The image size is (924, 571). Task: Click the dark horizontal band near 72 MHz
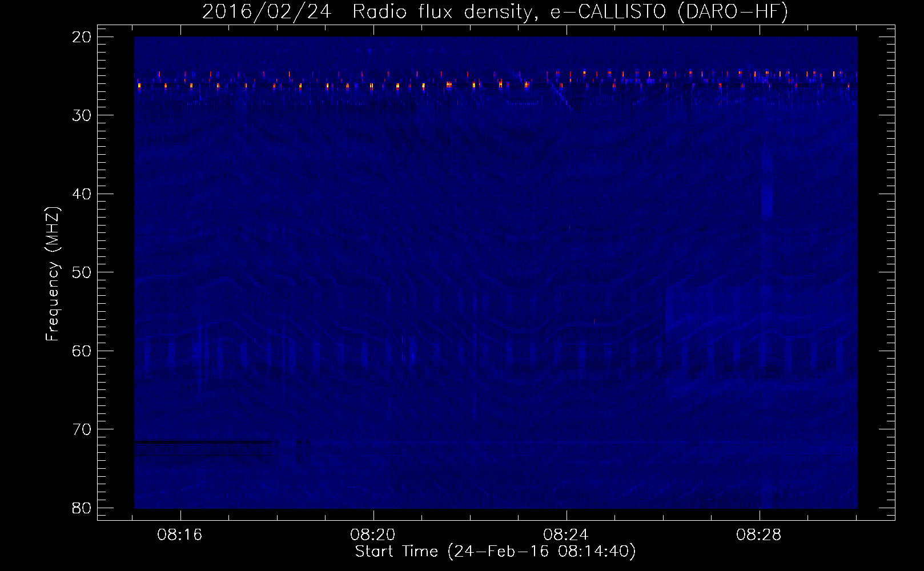(206, 442)
